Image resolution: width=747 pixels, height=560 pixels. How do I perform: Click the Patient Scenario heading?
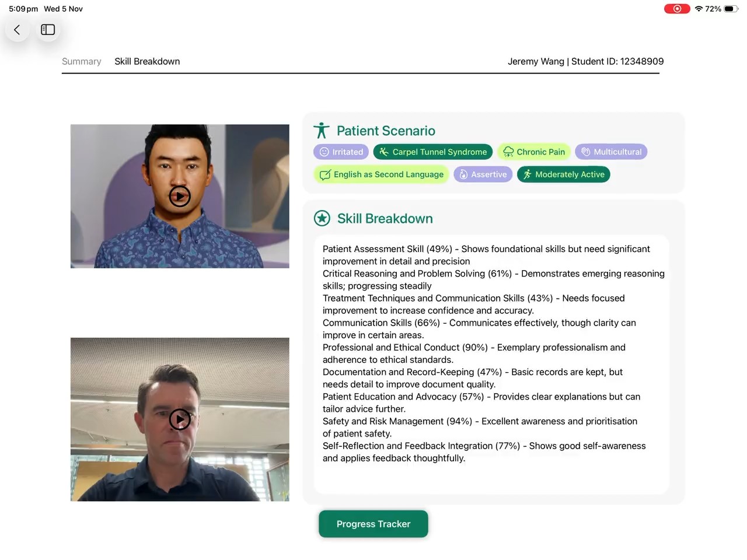[x=386, y=131]
